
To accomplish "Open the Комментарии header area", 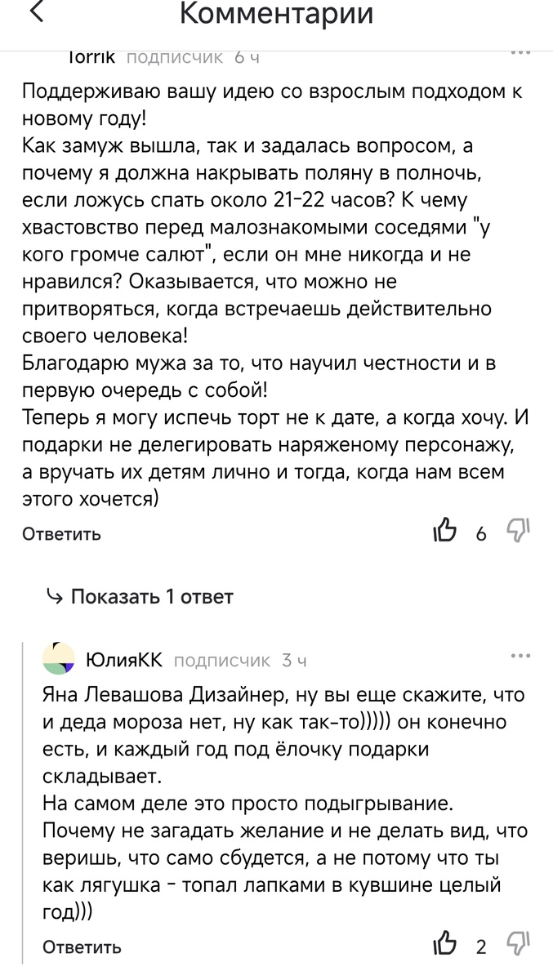I will 276,15.
